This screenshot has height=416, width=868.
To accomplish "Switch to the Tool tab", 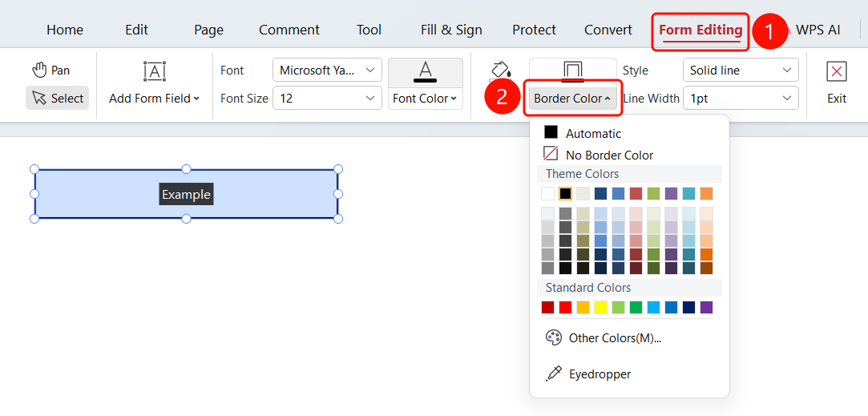I will [369, 30].
